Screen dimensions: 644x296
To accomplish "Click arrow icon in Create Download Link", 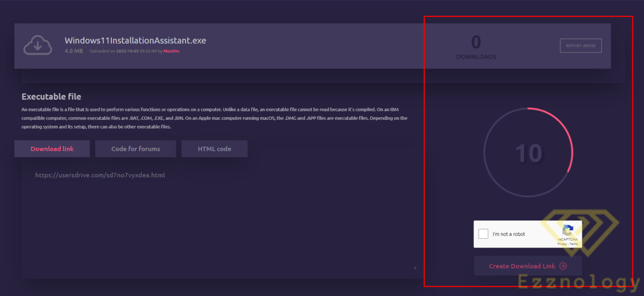I will [x=563, y=266].
